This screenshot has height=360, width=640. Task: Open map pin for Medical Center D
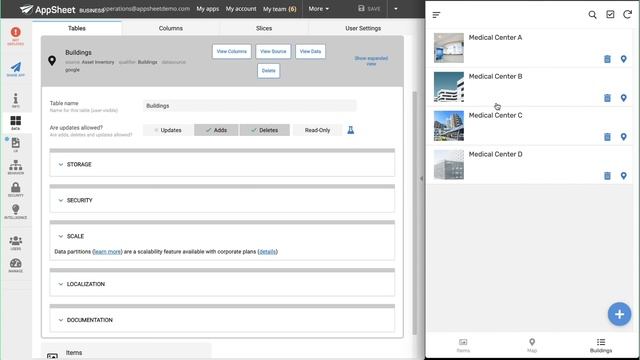623,176
